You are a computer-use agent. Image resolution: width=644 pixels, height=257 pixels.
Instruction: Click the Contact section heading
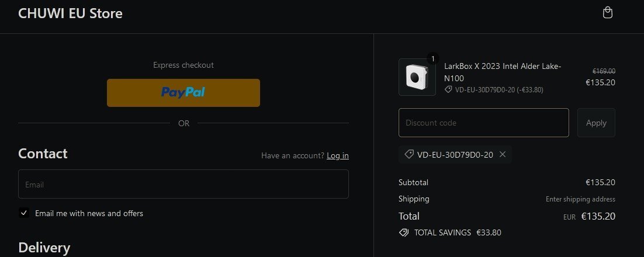coord(43,154)
